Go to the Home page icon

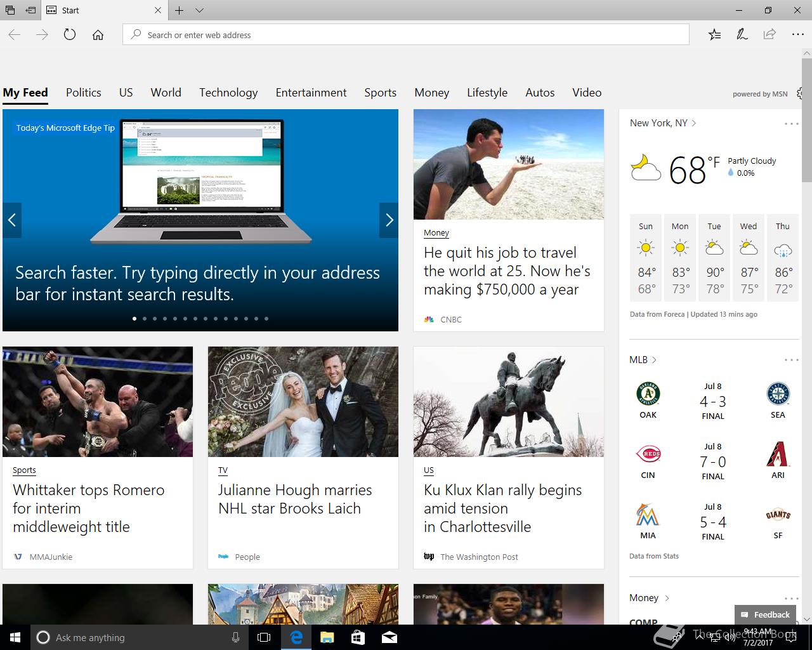click(x=98, y=35)
